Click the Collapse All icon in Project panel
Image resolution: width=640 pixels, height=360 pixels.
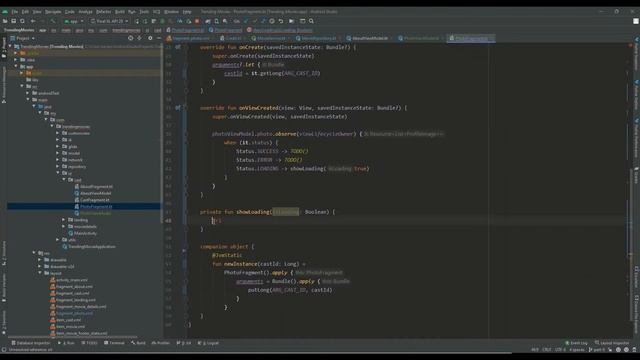[x=140, y=38]
